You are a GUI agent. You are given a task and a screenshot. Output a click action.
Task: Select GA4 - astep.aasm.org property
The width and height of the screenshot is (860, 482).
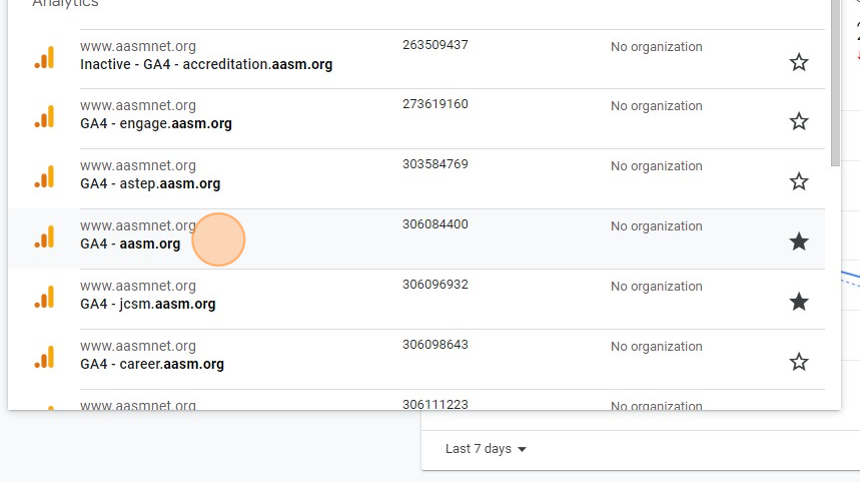[150, 184]
